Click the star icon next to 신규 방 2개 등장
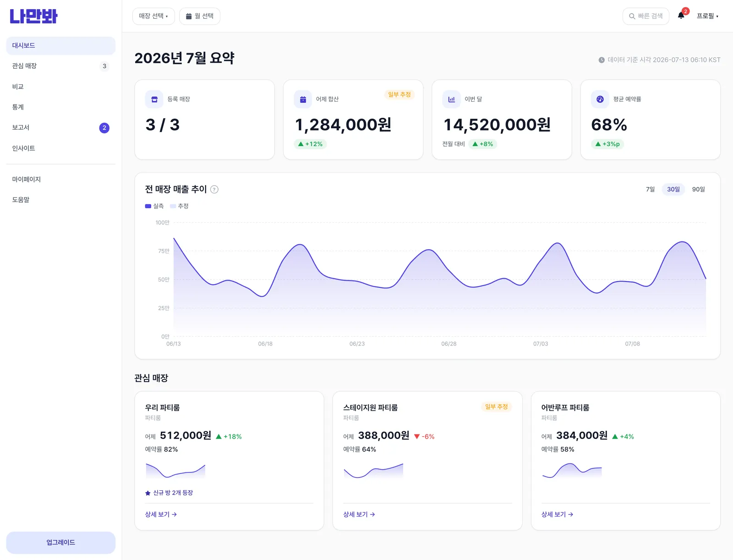Image resolution: width=733 pixels, height=560 pixels. (x=148, y=493)
